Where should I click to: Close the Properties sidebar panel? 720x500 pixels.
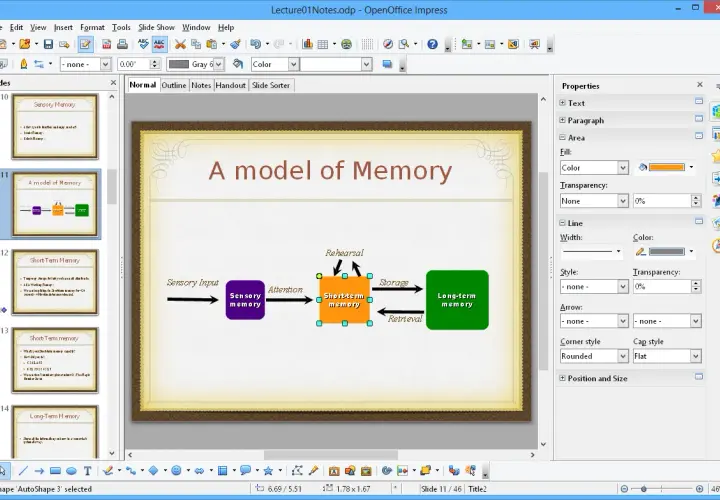699,84
